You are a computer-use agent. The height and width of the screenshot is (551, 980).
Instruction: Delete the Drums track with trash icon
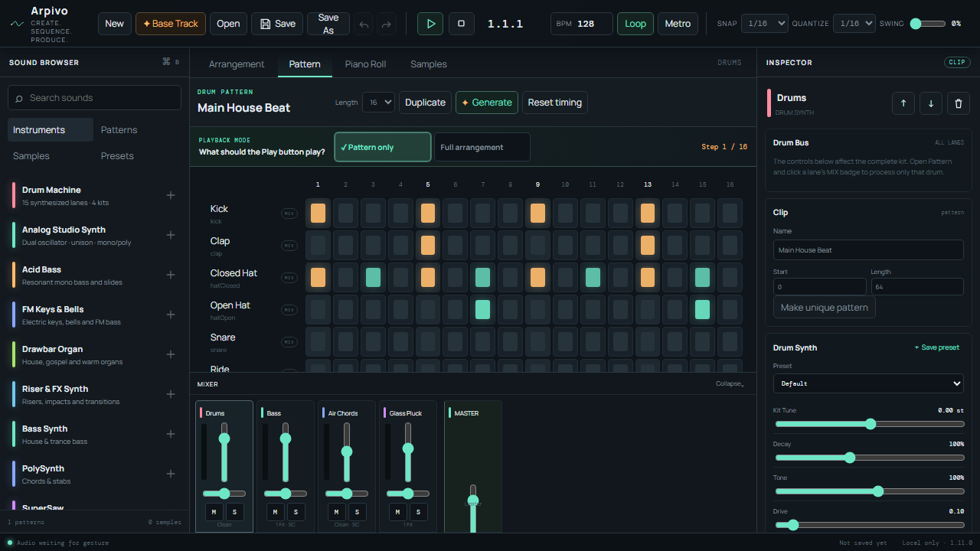tap(959, 103)
